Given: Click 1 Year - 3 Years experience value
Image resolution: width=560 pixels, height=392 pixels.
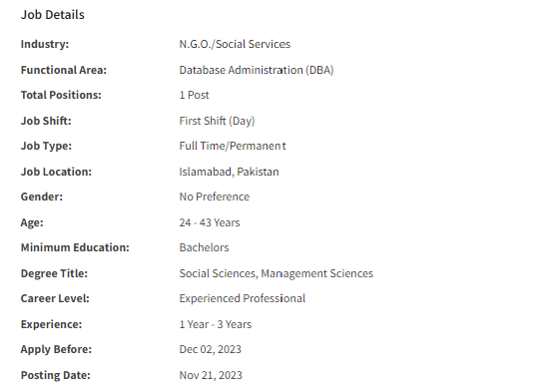Looking at the screenshot, I should click(216, 324).
